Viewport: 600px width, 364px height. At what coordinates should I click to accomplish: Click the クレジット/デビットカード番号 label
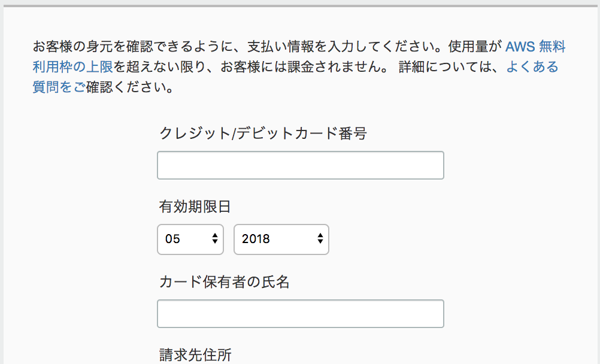point(262,134)
